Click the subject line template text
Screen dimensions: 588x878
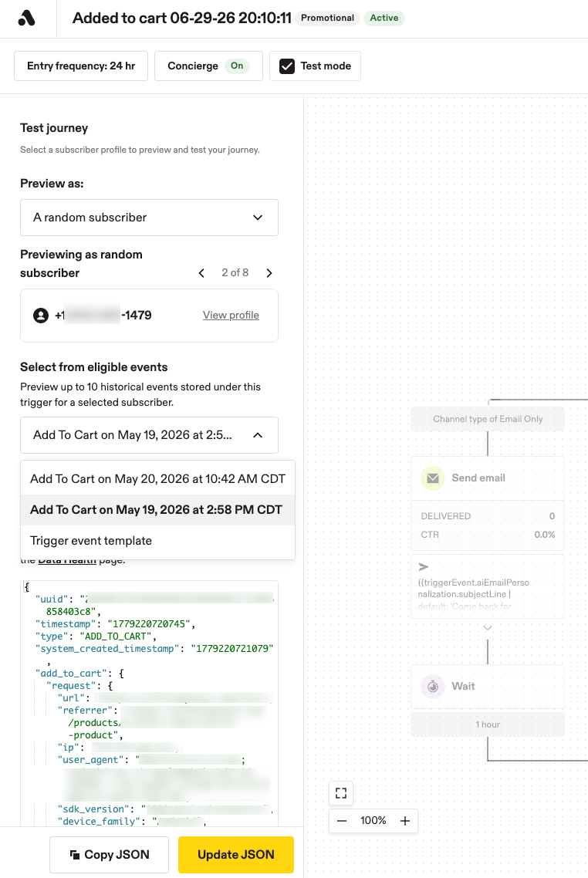tap(473, 594)
